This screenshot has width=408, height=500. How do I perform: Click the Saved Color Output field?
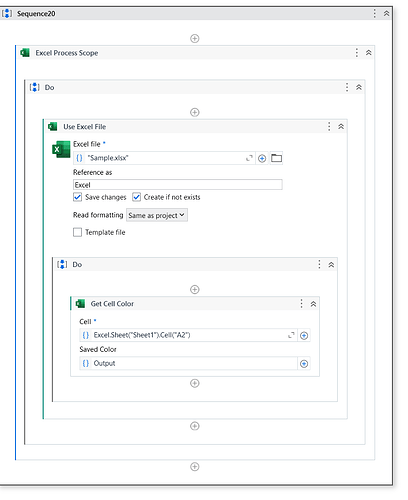(188, 363)
